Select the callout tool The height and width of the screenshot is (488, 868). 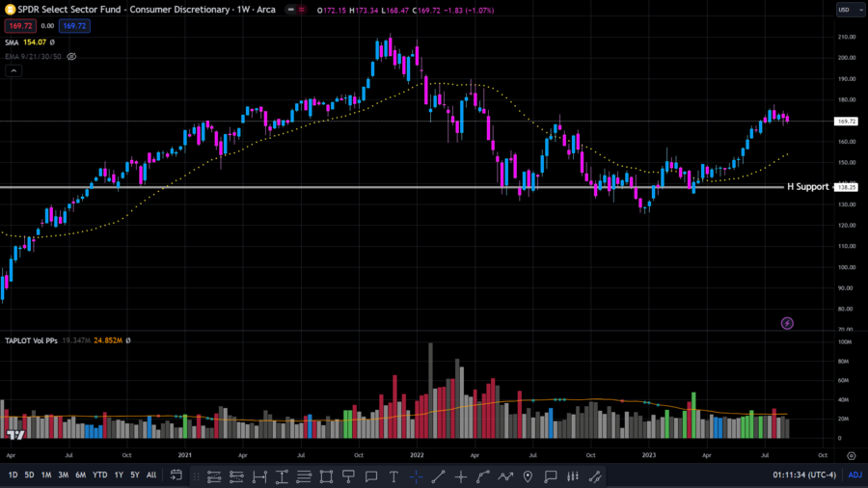coord(371,476)
